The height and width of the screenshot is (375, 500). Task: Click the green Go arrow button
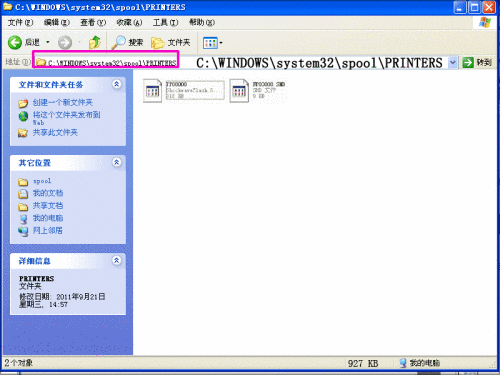click(468, 62)
